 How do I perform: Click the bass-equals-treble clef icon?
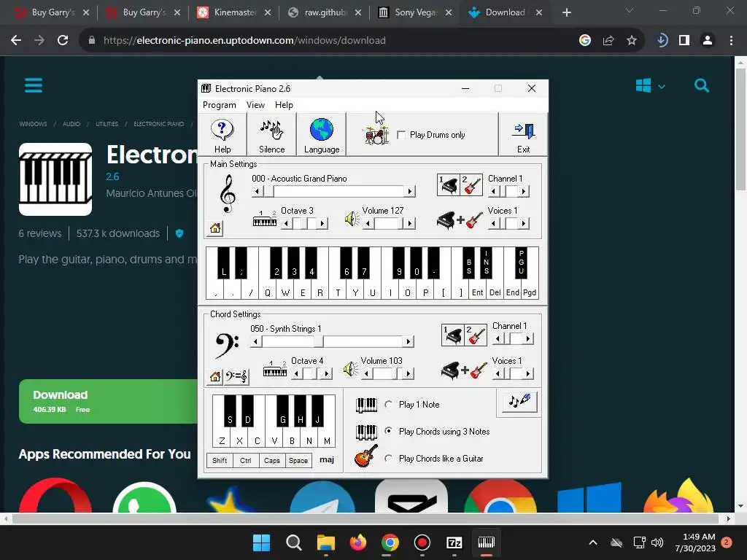[x=236, y=377]
